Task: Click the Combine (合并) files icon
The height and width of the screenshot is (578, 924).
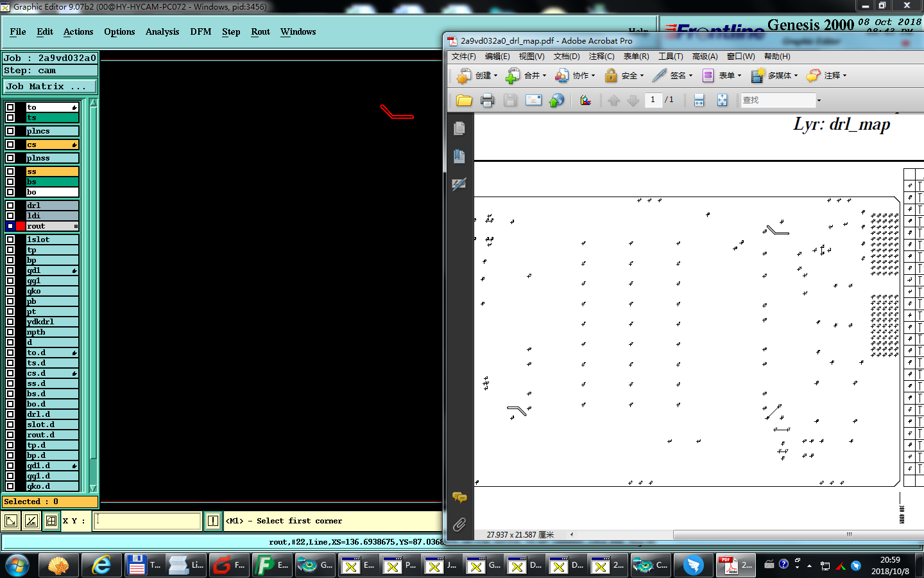Action: click(x=513, y=76)
